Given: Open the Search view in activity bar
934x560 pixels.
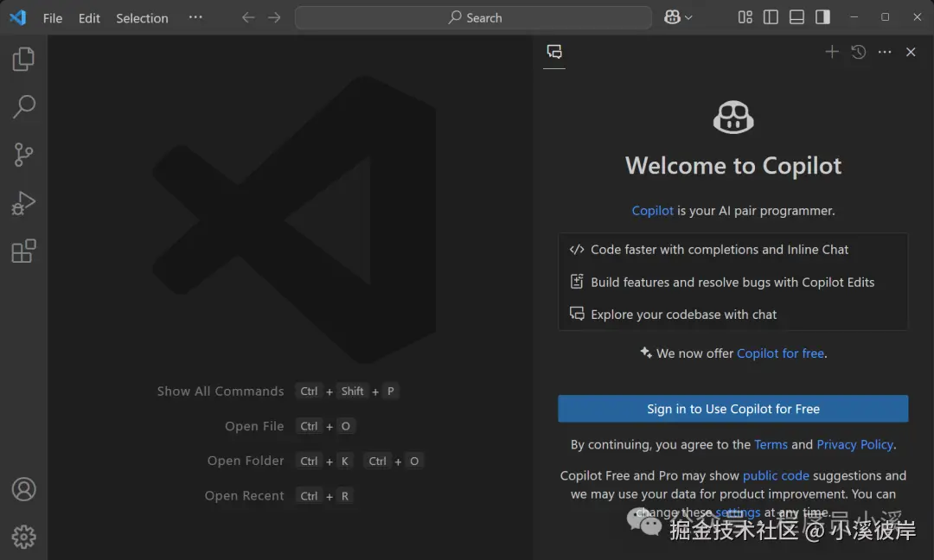Looking at the screenshot, I should point(24,106).
